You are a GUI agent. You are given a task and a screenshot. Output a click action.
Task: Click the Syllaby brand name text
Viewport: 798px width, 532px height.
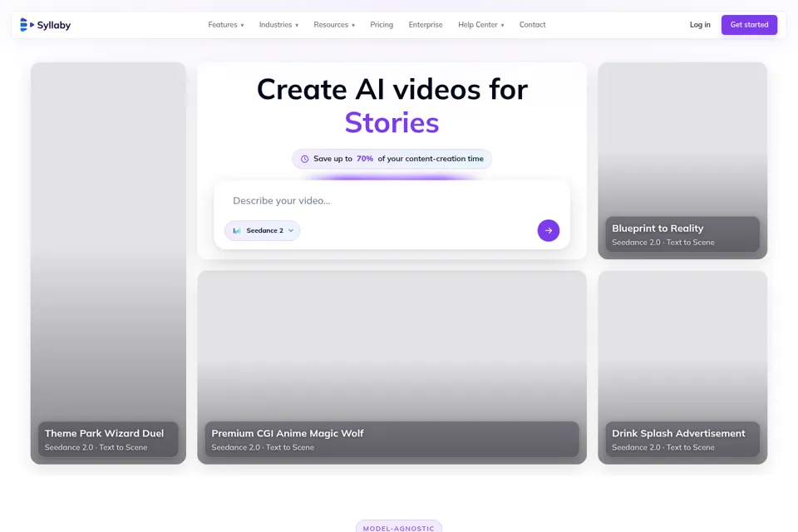point(53,25)
